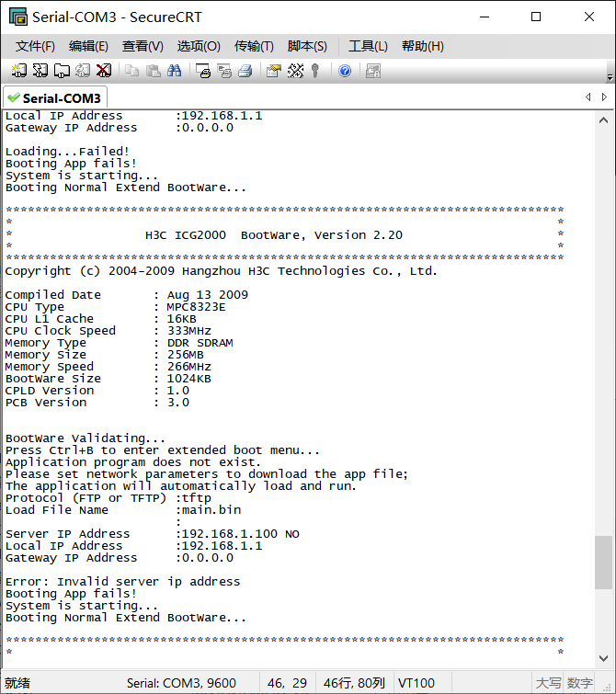Click the ':tftp' protocol value
The height and width of the screenshot is (694, 616).
[x=193, y=498]
